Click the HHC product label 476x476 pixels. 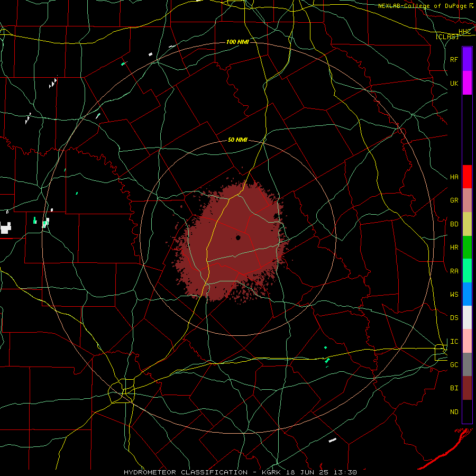tap(464, 32)
